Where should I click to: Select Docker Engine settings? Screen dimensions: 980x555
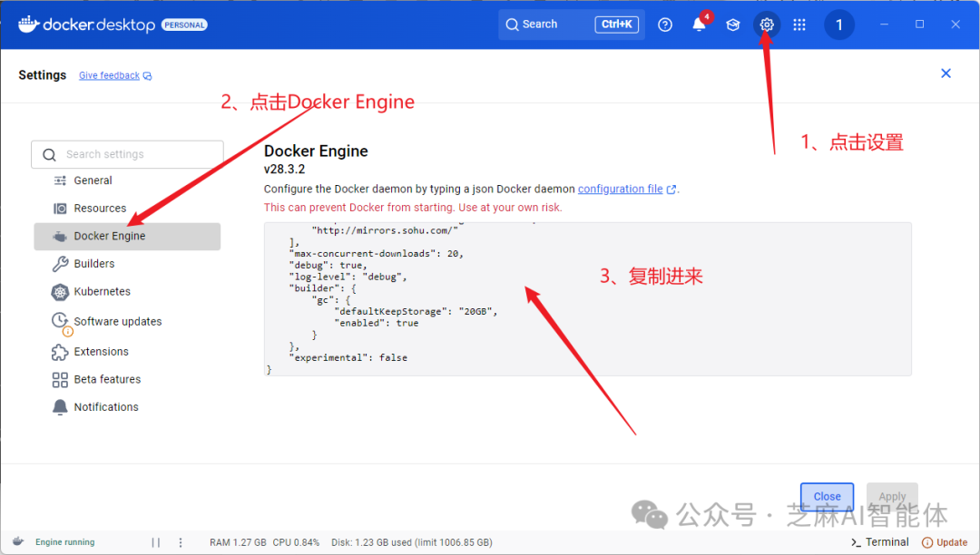pyautogui.click(x=128, y=236)
